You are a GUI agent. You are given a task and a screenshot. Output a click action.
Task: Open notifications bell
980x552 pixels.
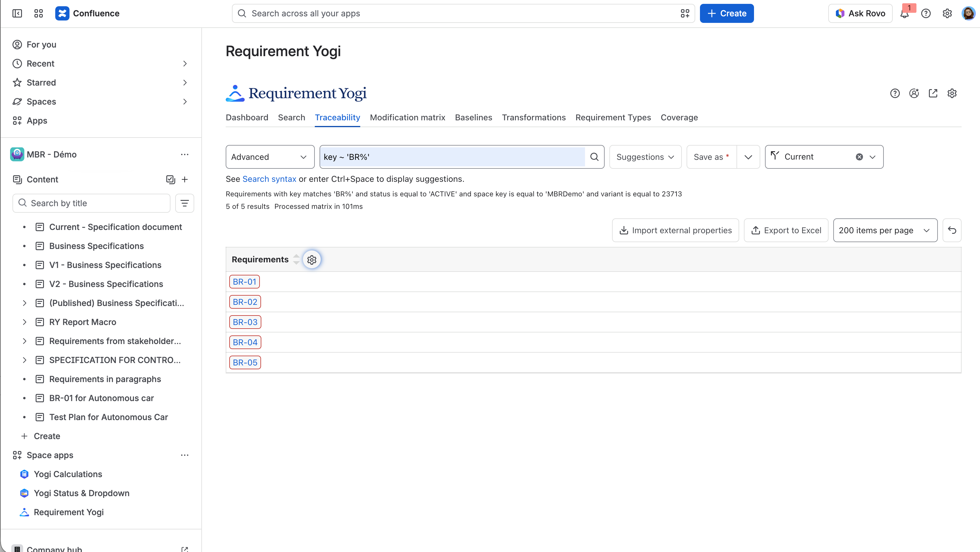coord(905,14)
